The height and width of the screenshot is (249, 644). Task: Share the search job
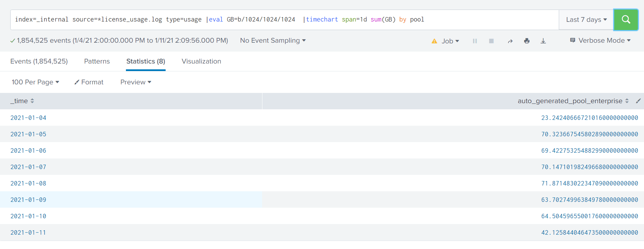tap(510, 41)
